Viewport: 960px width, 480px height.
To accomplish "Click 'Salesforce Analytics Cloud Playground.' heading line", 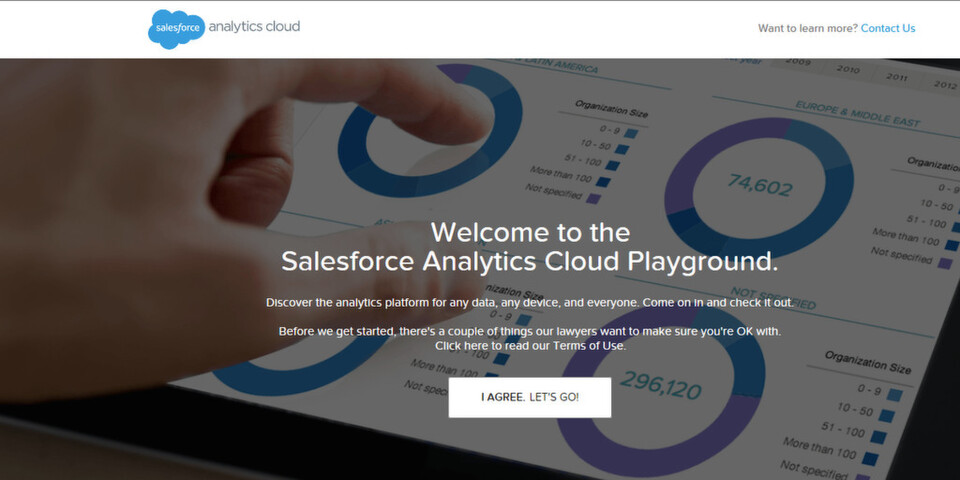I will pos(530,261).
